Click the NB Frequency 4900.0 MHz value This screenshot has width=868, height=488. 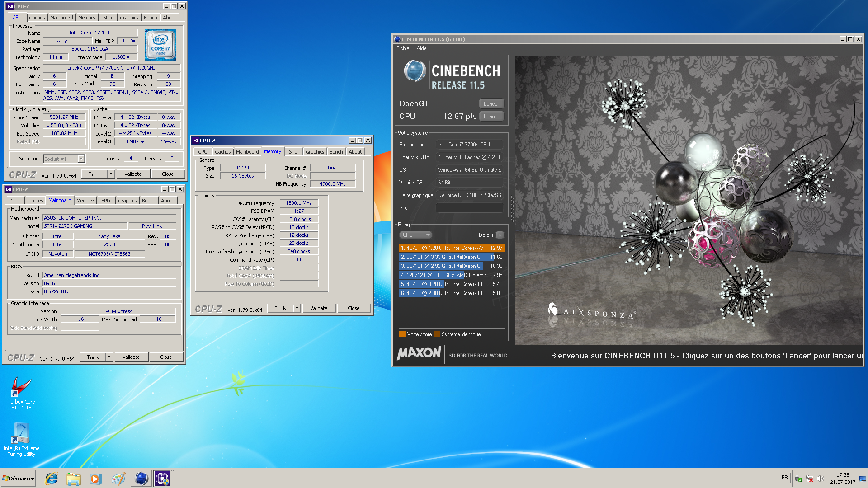tap(333, 184)
